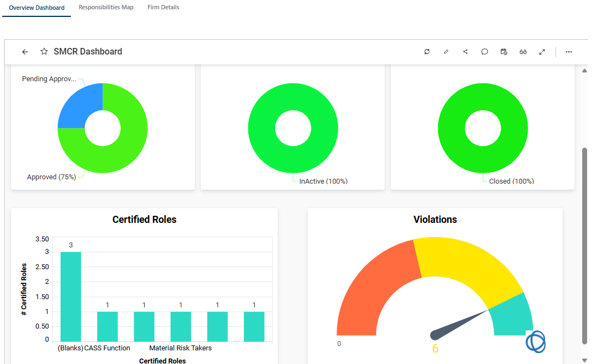The height and width of the screenshot is (364, 592).
Task: Refresh the dashboard data
Action: (x=427, y=52)
